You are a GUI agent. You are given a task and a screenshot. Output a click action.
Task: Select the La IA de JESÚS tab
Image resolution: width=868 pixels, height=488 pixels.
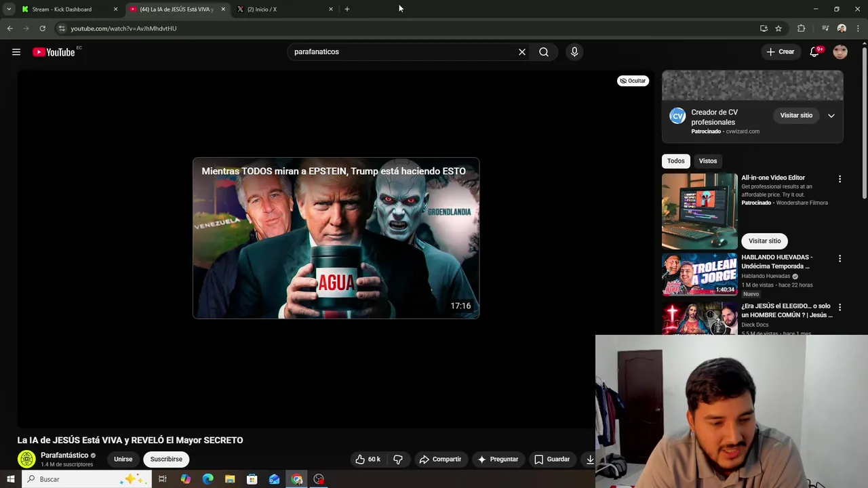(x=176, y=9)
